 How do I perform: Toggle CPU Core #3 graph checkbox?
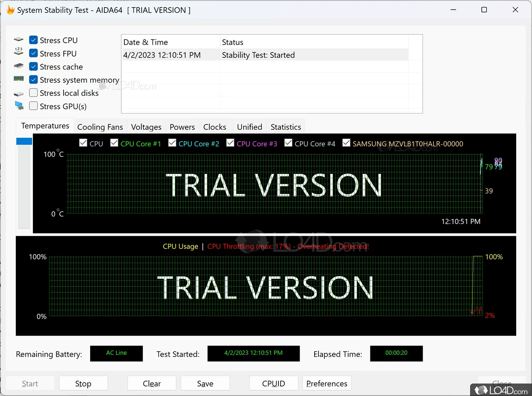pyautogui.click(x=230, y=143)
